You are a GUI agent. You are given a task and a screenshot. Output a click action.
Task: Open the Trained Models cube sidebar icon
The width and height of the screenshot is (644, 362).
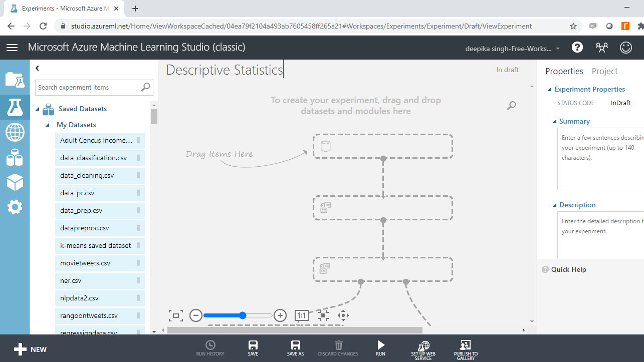pos(15,183)
